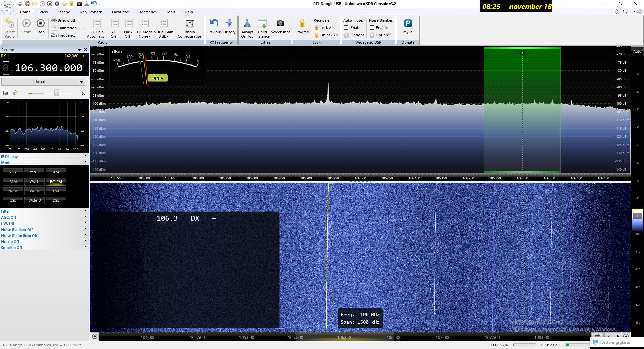Click the Always On Top icon
This screenshot has width=644, height=349.
[x=247, y=23]
